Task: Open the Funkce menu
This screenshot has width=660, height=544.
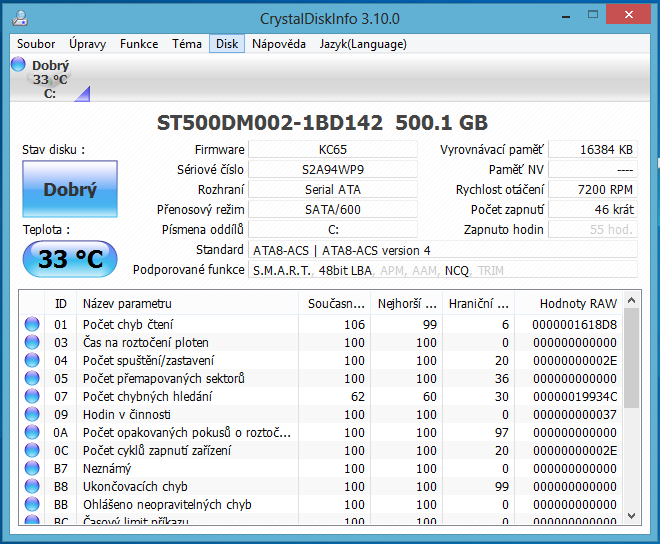Action: point(139,44)
